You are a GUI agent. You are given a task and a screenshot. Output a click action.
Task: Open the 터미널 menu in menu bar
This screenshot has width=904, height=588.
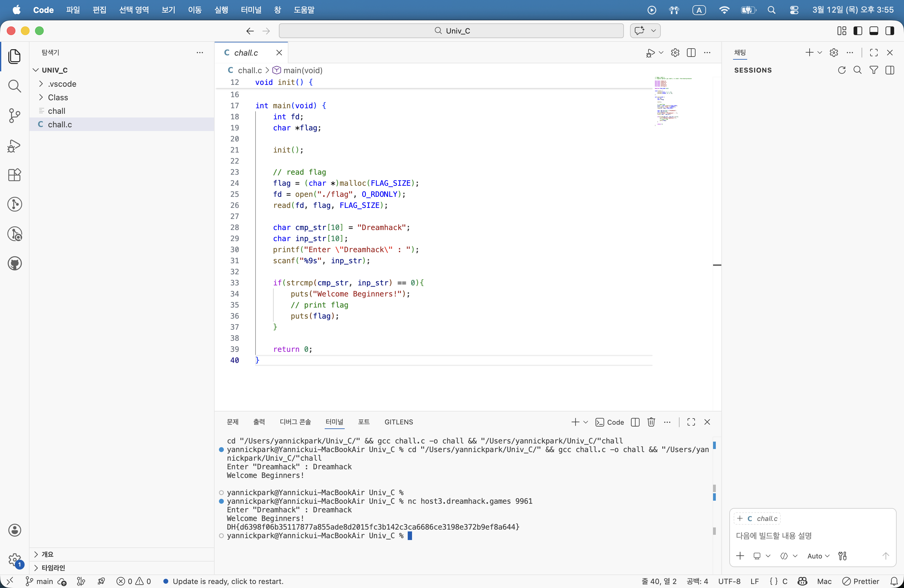point(251,10)
